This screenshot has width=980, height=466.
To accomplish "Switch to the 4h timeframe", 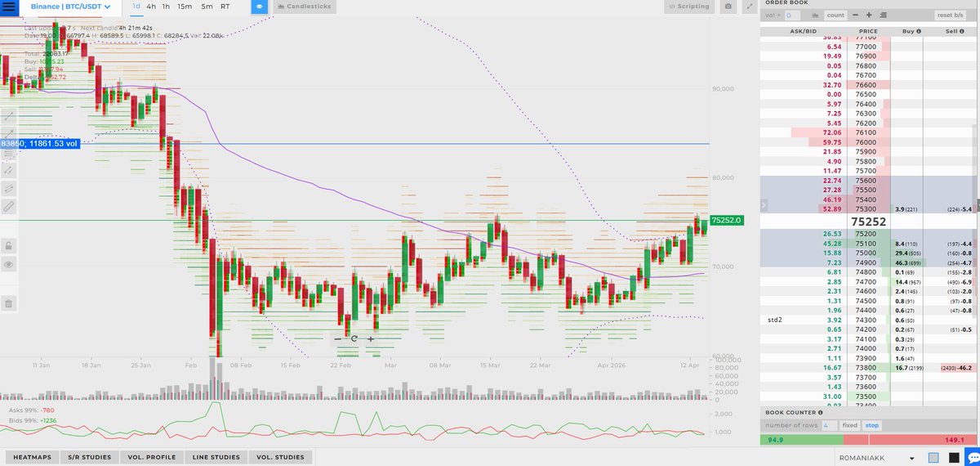I will (151, 7).
